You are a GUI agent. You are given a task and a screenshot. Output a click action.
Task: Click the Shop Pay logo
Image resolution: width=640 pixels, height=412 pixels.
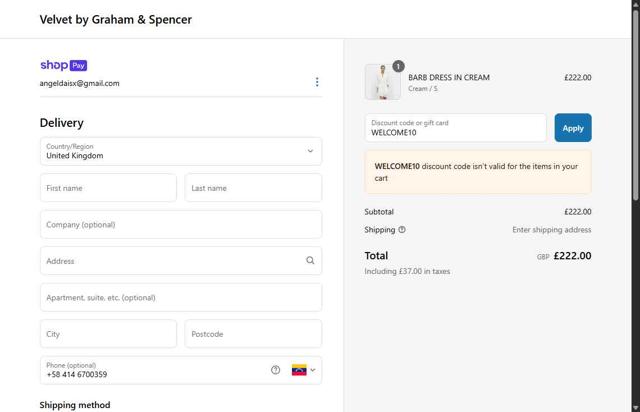[64, 65]
